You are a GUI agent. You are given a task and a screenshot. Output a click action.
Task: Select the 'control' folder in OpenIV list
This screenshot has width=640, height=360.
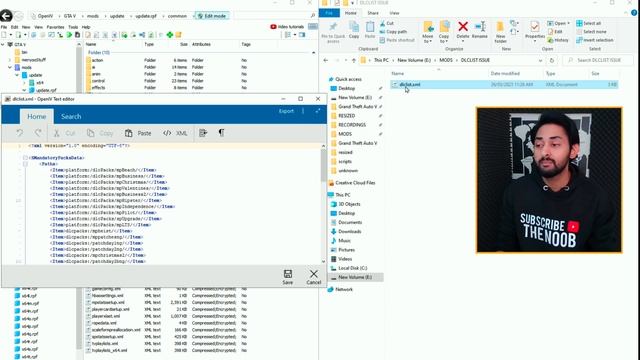[x=98, y=81]
